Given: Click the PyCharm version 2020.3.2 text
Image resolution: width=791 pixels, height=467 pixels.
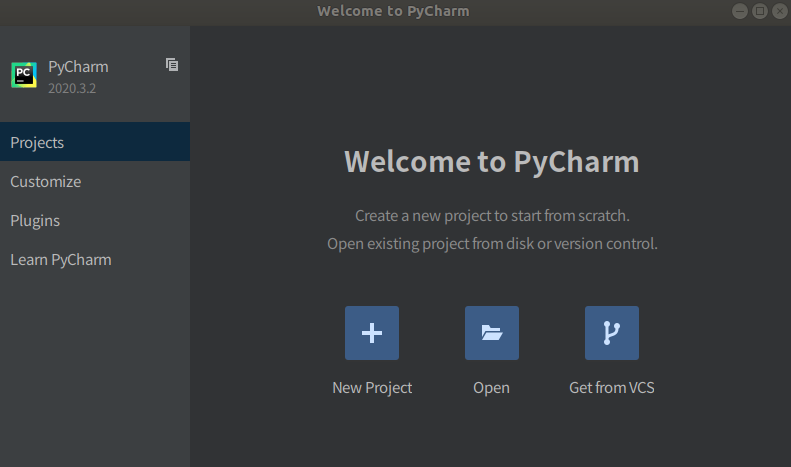Looking at the screenshot, I should (x=72, y=88).
